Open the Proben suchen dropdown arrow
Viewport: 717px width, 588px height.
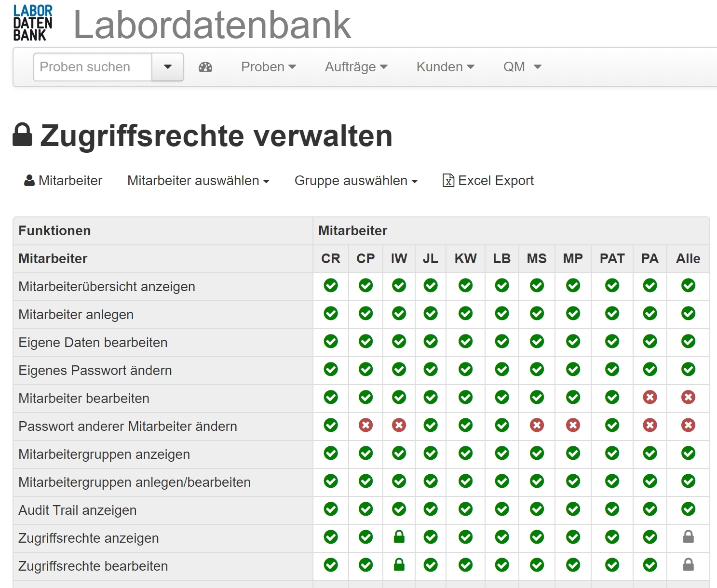168,67
